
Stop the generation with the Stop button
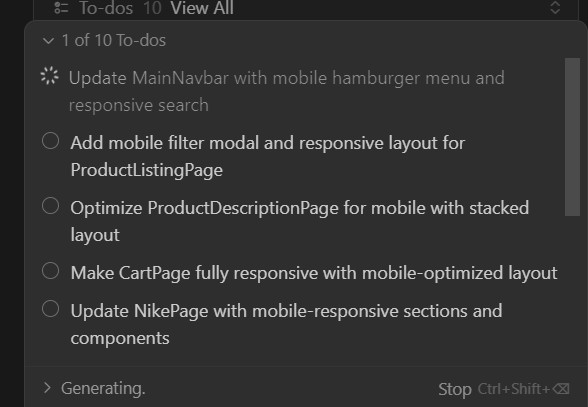[454, 389]
